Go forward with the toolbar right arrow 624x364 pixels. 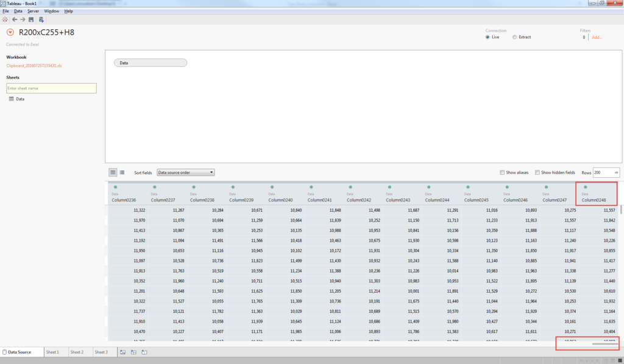tap(23, 19)
